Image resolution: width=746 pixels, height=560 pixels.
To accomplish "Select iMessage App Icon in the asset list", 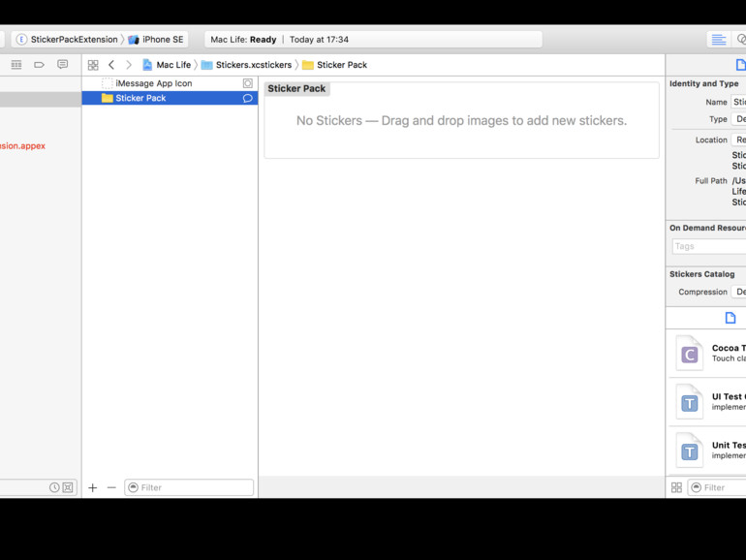I will (170, 83).
